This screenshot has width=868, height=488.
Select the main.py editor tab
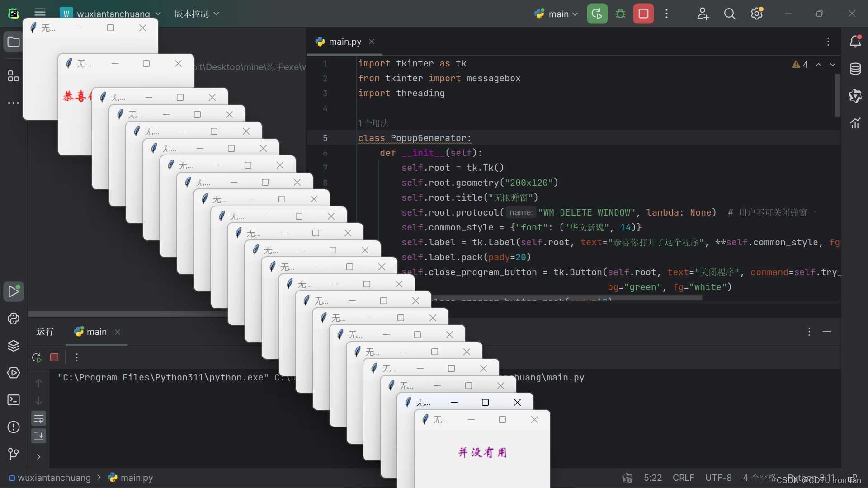(344, 42)
